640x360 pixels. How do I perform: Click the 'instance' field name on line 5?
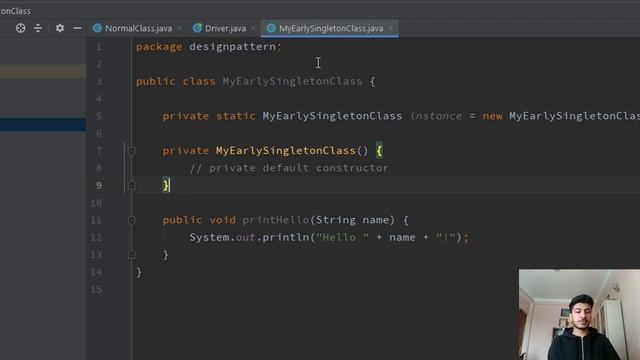pos(436,116)
